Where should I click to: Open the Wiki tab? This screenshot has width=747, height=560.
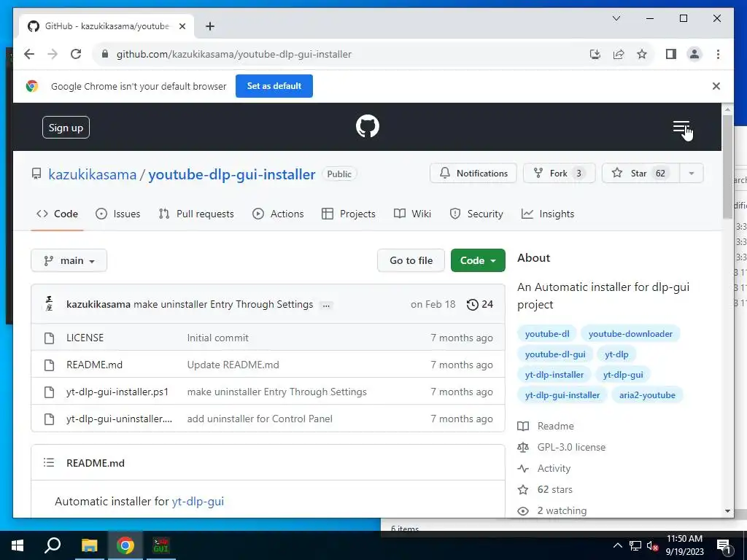[x=413, y=214]
